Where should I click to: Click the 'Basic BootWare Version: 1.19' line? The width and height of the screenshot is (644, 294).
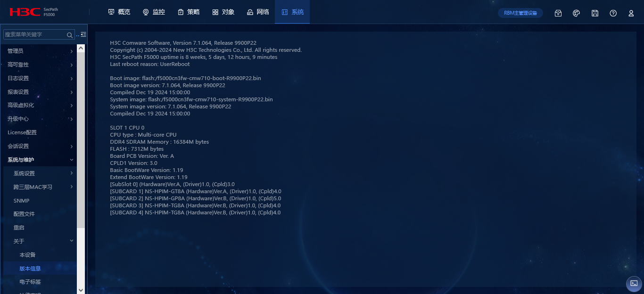click(x=147, y=170)
